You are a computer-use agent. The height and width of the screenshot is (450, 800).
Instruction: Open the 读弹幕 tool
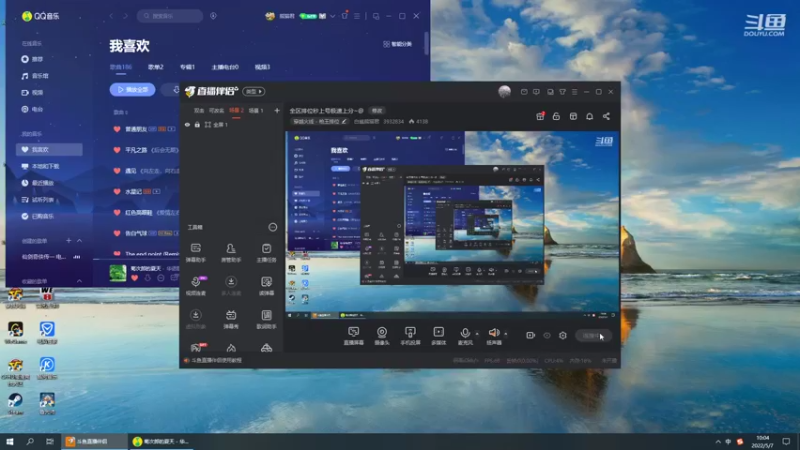(266, 286)
